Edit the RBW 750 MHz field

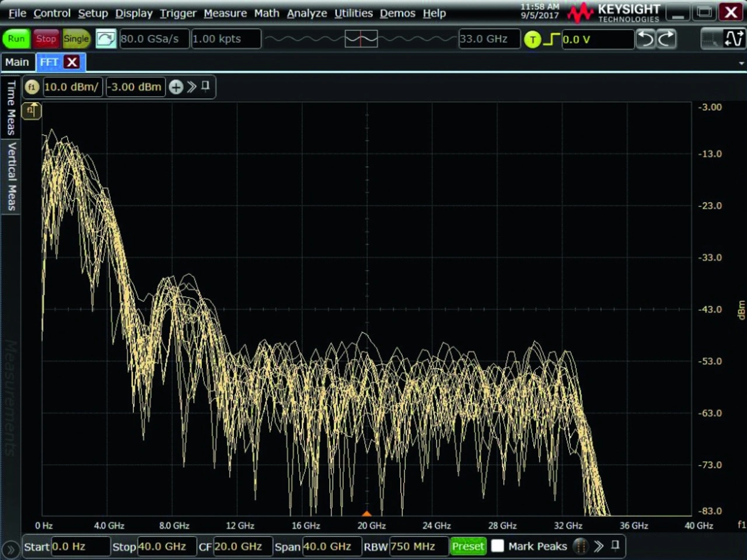click(418, 547)
